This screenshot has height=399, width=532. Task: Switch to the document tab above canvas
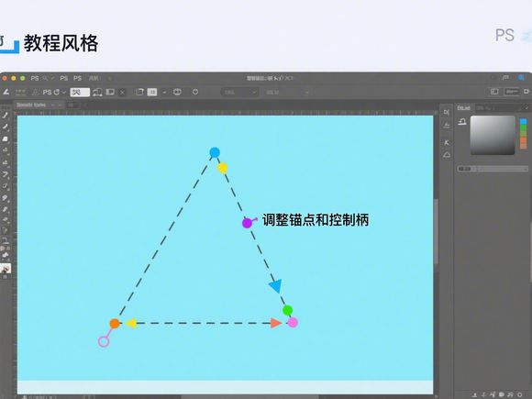tap(31, 105)
